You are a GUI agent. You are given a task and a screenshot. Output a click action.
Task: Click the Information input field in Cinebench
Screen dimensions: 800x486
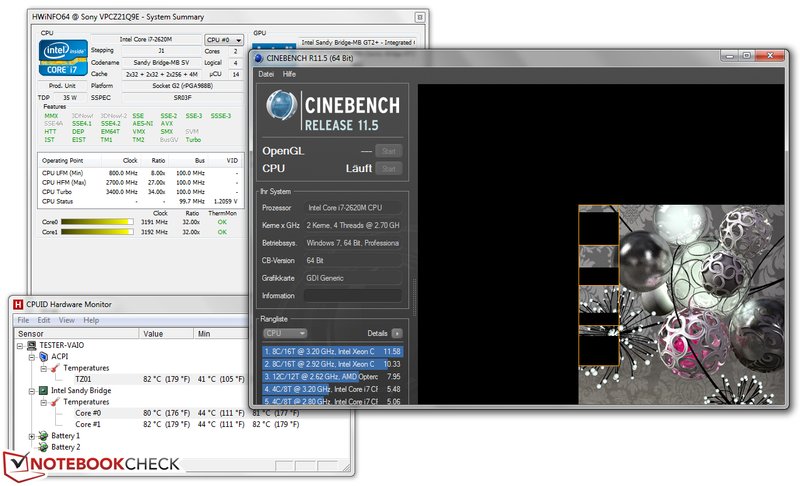353,296
